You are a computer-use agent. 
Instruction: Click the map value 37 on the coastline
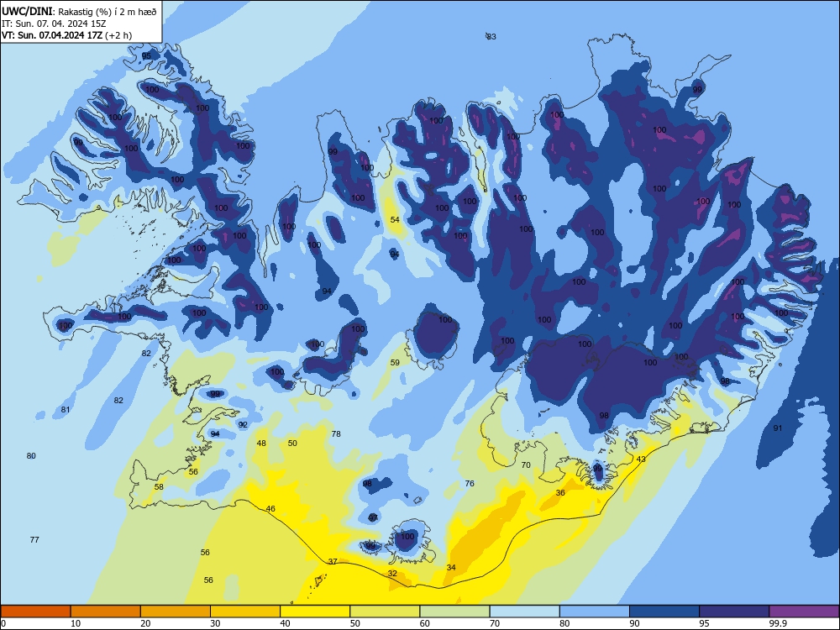333,561
